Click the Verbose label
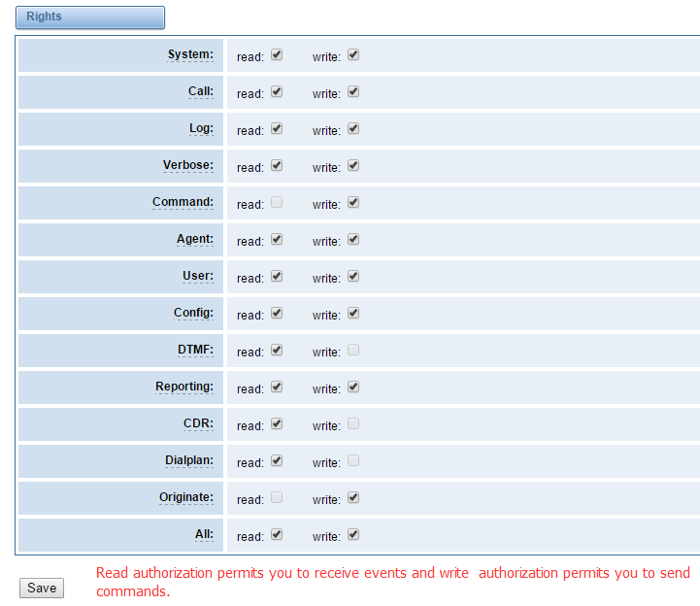The image size is (700, 606). click(x=188, y=165)
